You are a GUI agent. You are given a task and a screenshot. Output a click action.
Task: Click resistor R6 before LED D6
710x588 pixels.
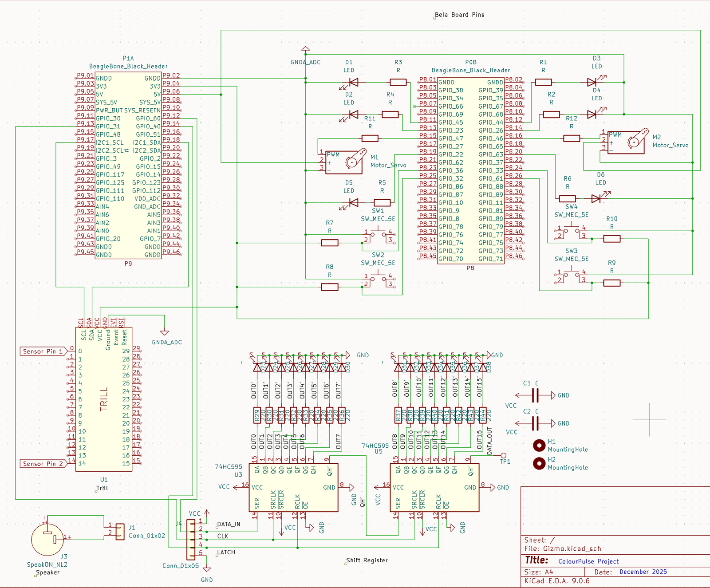point(568,199)
